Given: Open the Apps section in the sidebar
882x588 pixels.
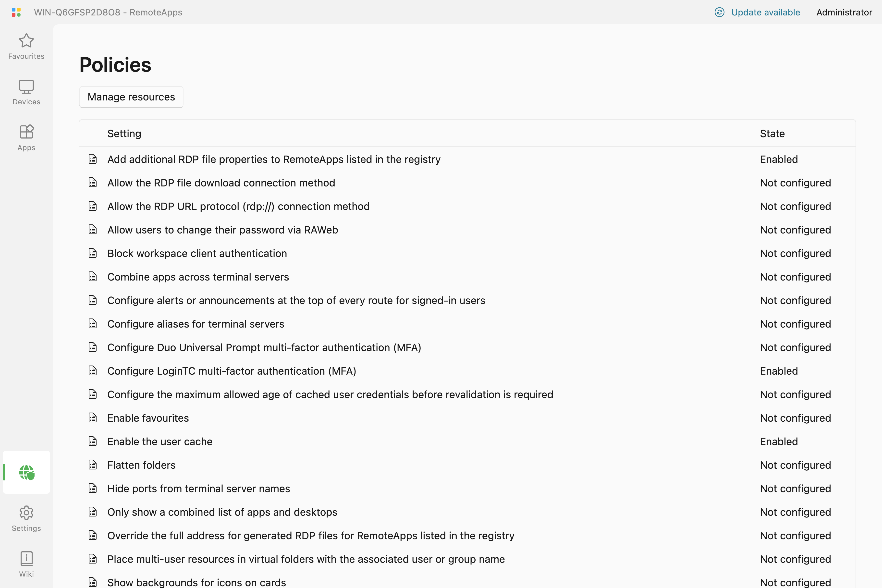Looking at the screenshot, I should click(x=26, y=137).
